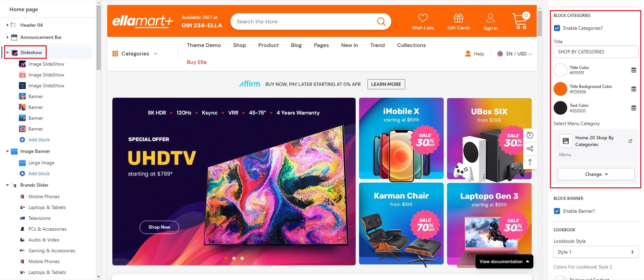This screenshot has height=280, width=644.
Task: Open the shopping cart icon
Action: click(520, 21)
